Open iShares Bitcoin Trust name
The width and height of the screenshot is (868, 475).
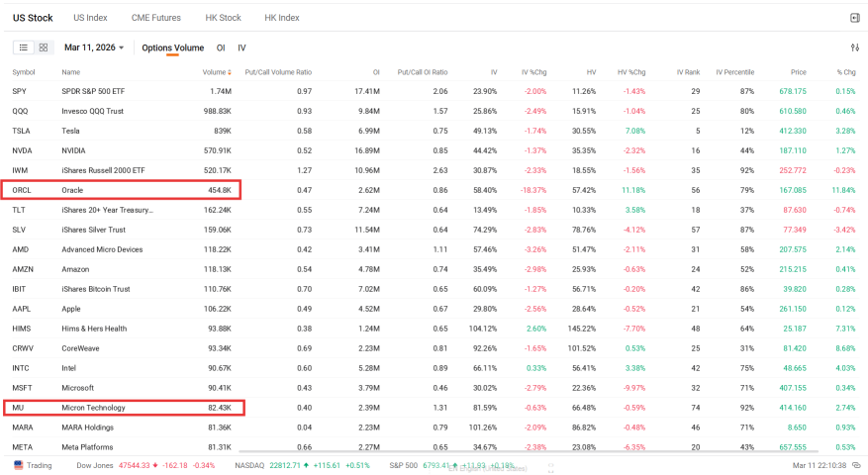tap(96, 289)
